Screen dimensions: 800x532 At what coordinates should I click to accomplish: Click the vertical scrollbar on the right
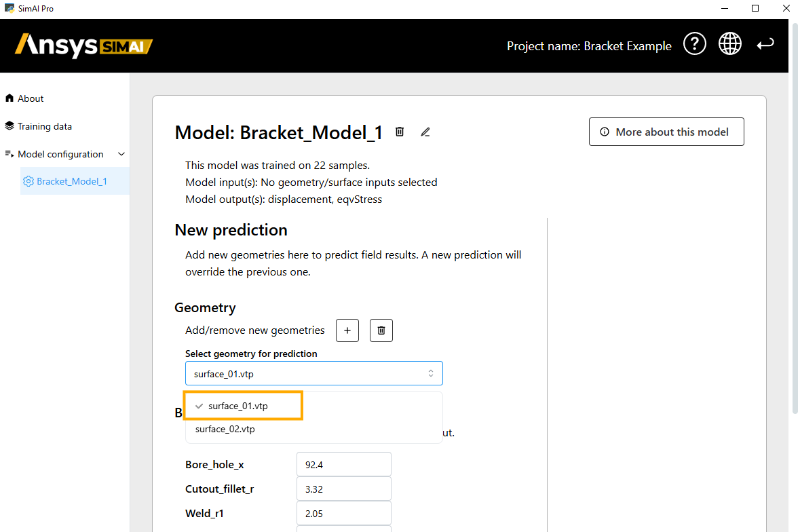[x=795, y=217]
